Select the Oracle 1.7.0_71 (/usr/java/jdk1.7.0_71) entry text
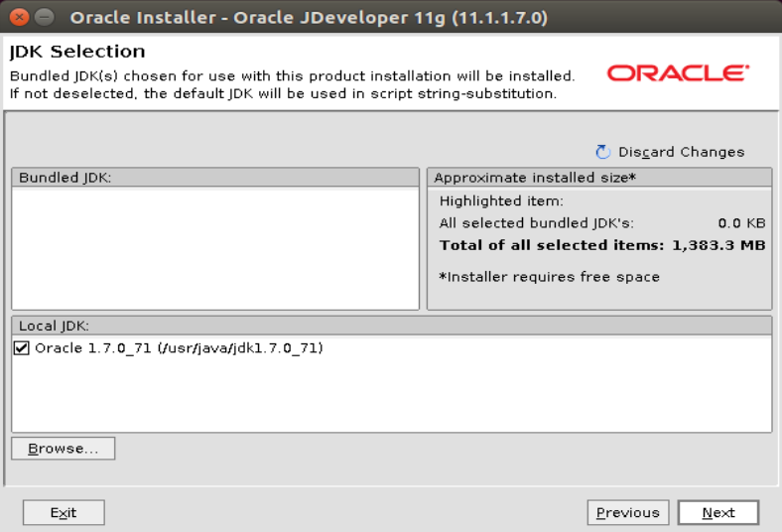Image resolution: width=782 pixels, height=532 pixels. 179,347
